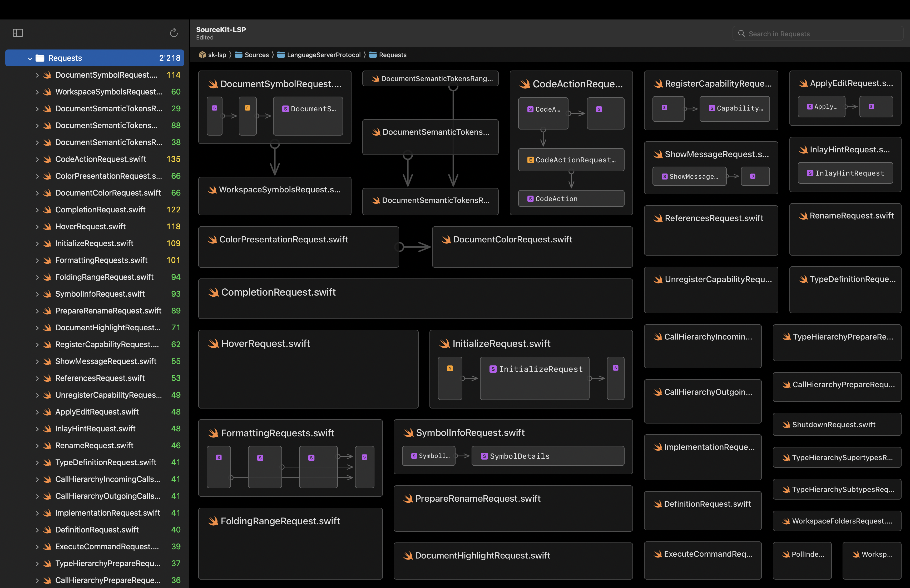This screenshot has height=588, width=910.
Task: Focus the Search in Requests field
Action: tap(818, 34)
